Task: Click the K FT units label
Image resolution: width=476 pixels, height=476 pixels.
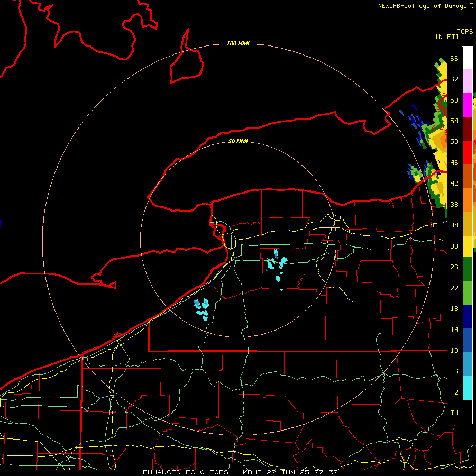Action: pos(447,36)
